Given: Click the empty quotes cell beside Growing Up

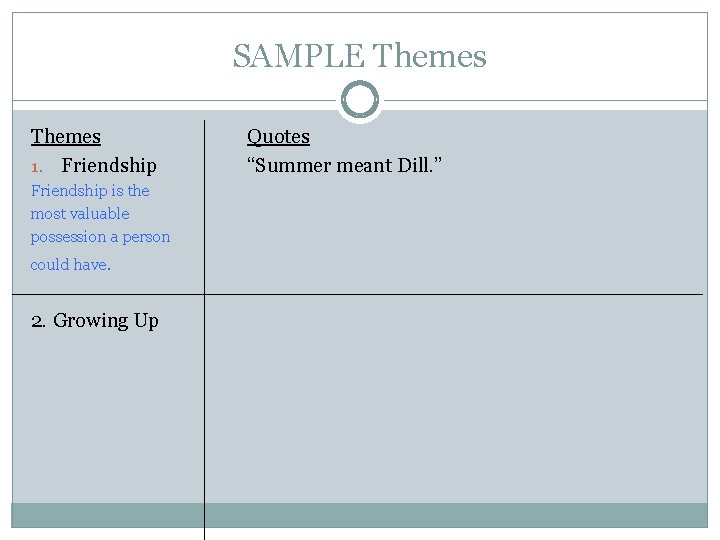Looking at the screenshot, I should click(x=456, y=399).
